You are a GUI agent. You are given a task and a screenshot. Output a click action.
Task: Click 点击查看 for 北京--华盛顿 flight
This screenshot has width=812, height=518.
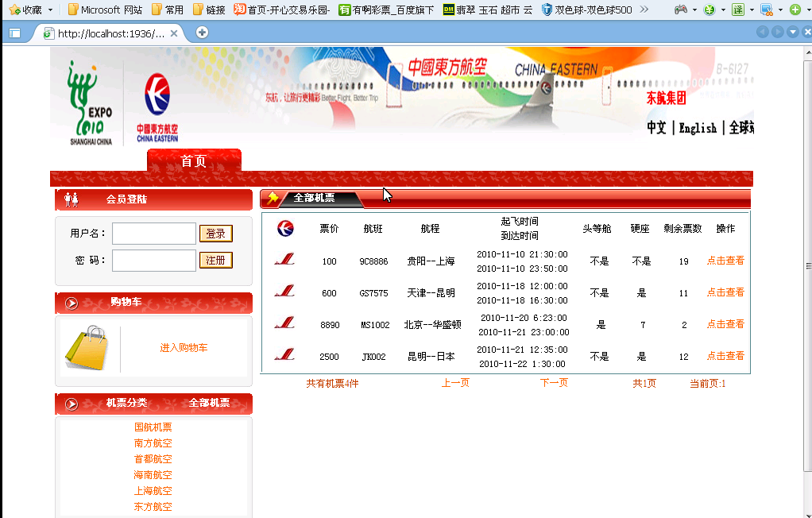pyautogui.click(x=725, y=324)
